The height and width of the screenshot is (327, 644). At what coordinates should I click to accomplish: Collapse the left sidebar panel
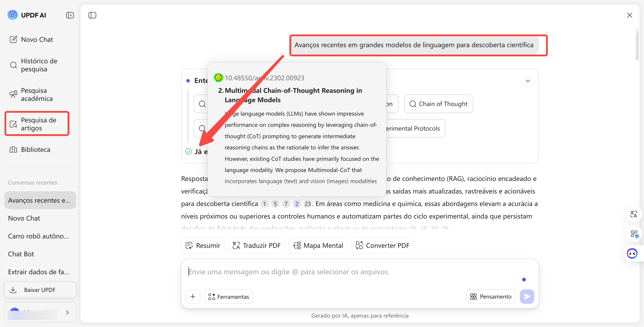[x=70, y=15]
